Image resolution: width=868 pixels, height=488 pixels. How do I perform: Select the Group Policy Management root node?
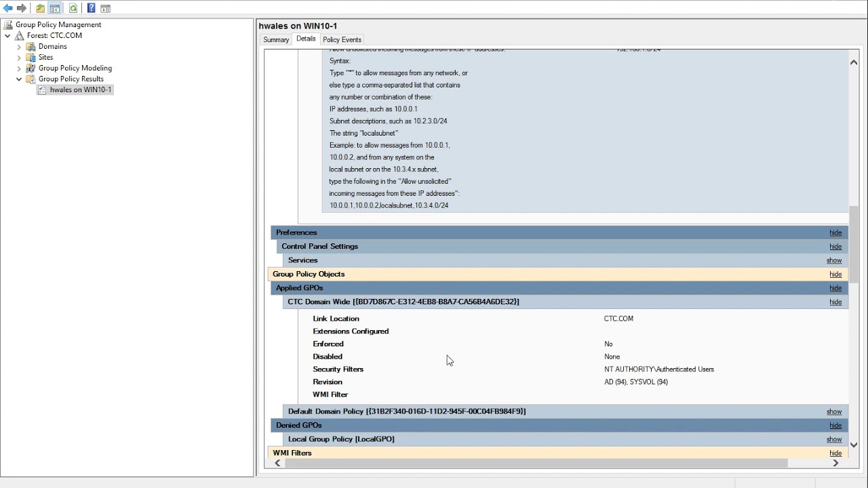(x=58, y=24)
